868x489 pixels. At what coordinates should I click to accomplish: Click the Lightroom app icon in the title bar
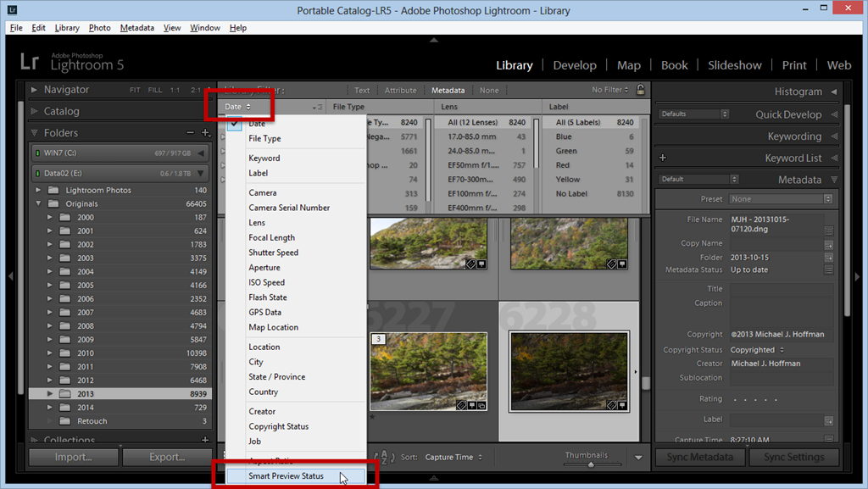[x=12, y=10]
